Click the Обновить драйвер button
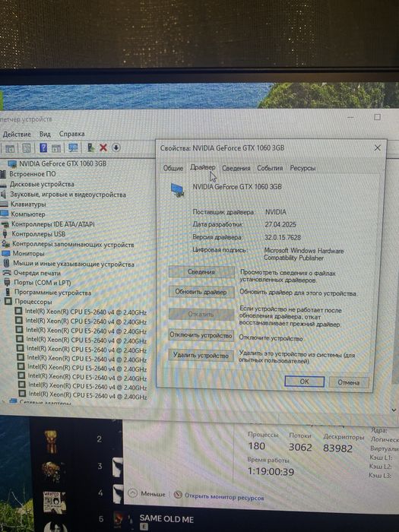This screenshot has height=532, width=399. [x=201, y=292]
